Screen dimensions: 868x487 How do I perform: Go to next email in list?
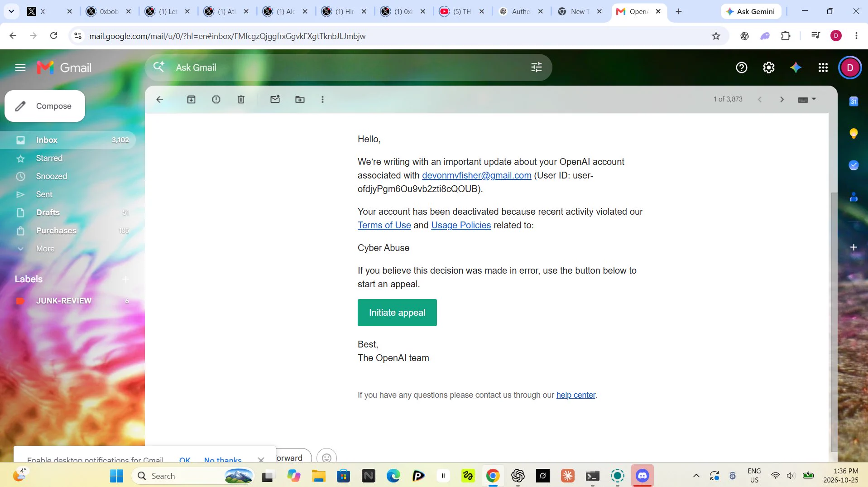click(782, 99)
